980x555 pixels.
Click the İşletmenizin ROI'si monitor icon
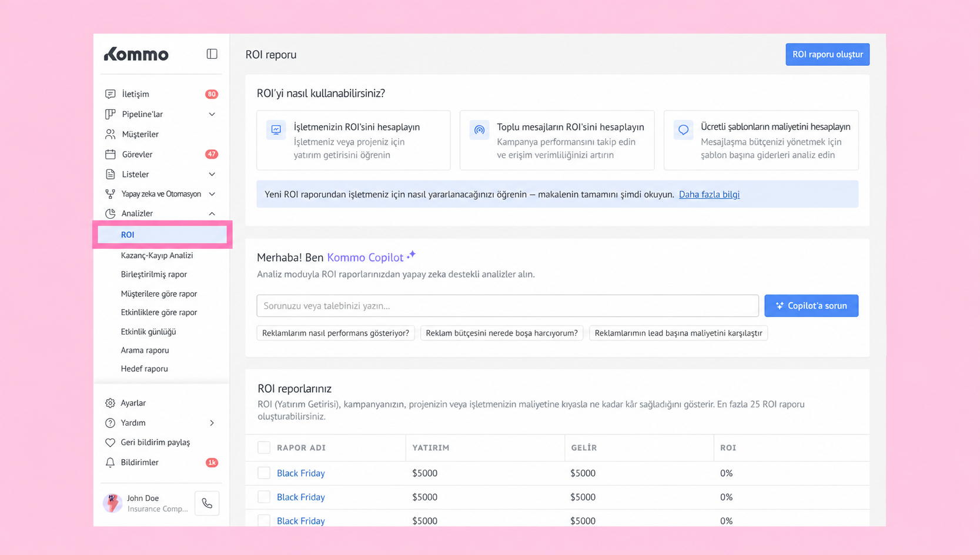click(276, 130)
